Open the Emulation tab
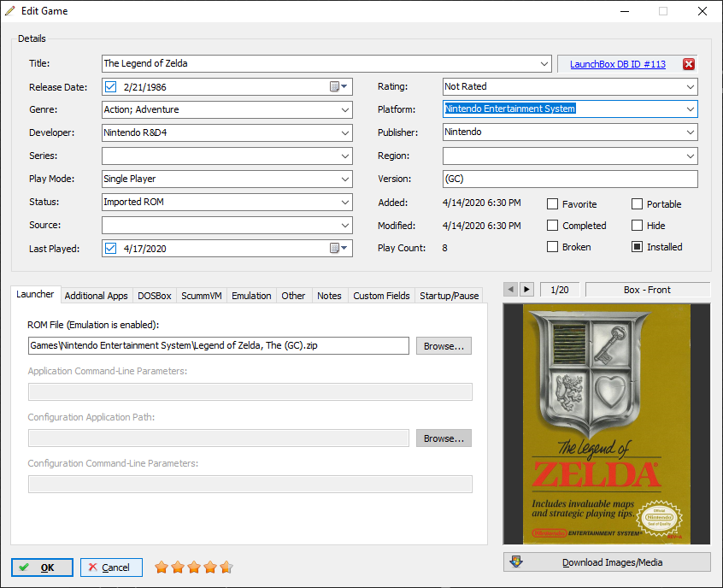 (x=251, y=296)
